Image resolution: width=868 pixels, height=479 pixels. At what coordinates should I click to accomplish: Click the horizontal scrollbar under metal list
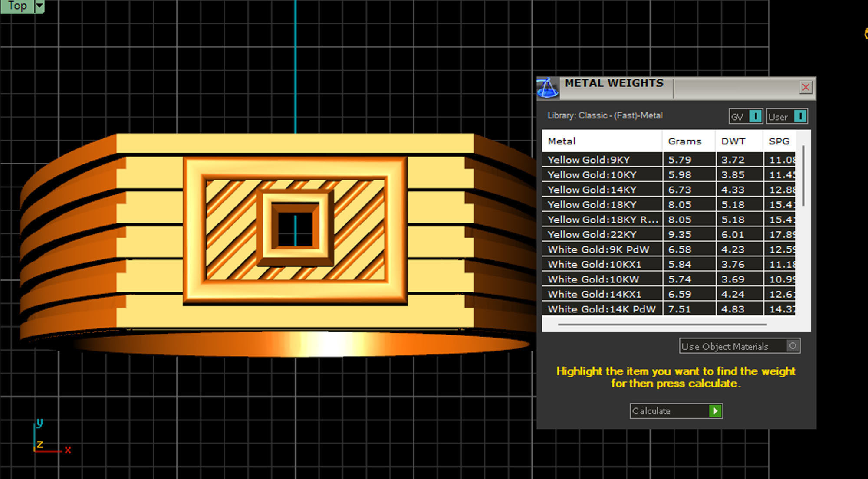(x=662, y=324)
